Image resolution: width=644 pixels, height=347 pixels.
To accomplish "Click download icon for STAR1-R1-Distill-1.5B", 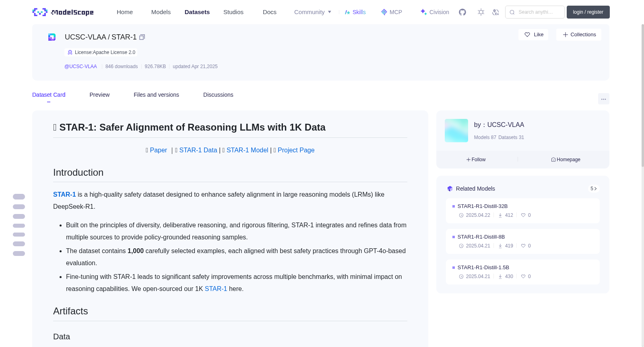I will pyautogui.click(x=500, y=276).
